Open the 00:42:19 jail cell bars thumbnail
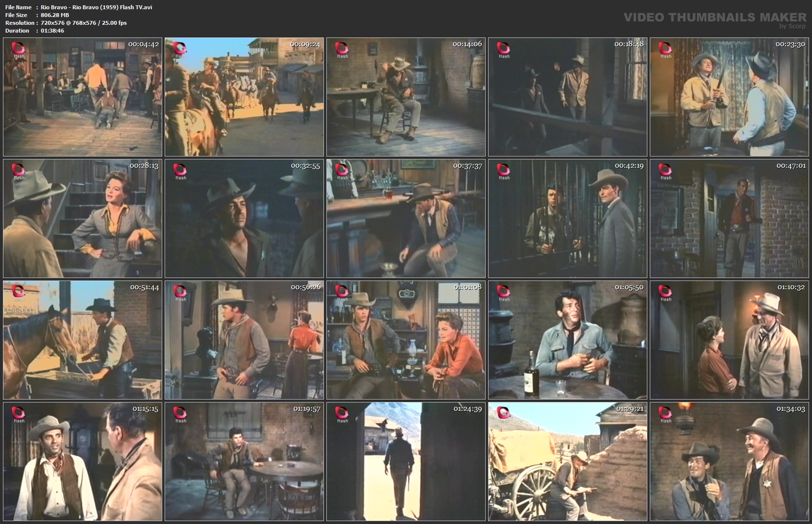This screenshot has width=812, height=524. pos(568,219)
